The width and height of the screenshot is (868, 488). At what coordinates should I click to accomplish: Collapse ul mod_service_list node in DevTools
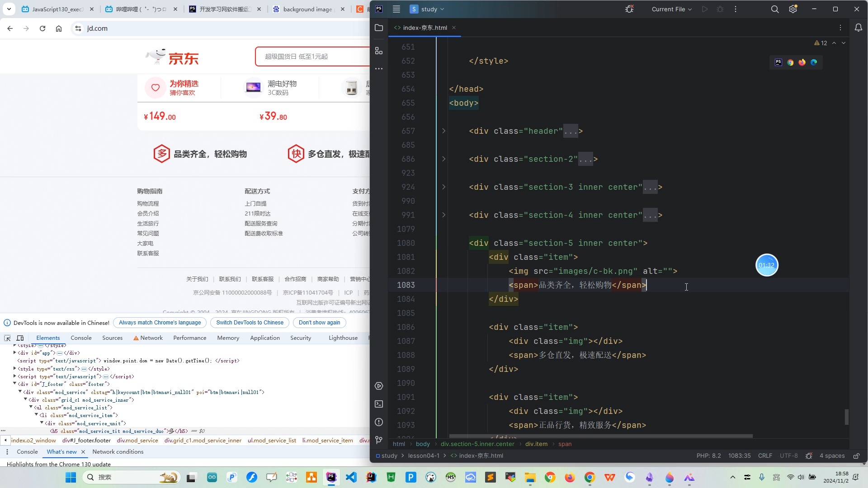point(31,407)
